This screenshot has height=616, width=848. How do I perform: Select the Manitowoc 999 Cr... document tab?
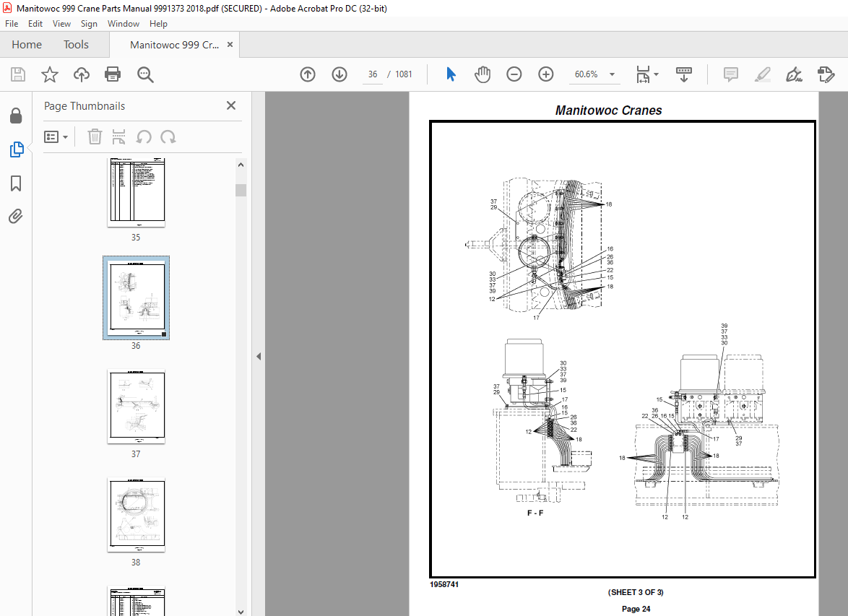[174, 45]
